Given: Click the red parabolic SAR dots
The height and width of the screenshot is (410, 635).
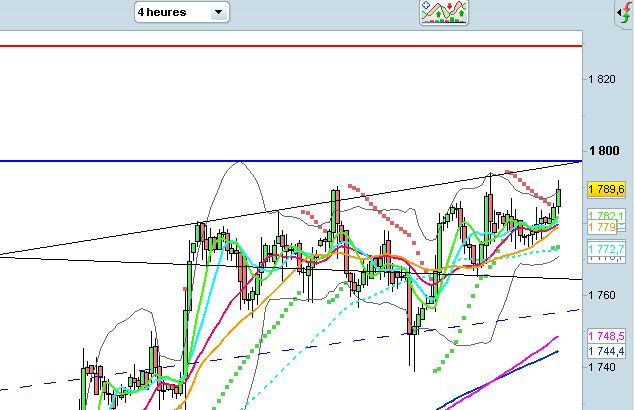Looking at the screenshot, I should click(380, 208).
